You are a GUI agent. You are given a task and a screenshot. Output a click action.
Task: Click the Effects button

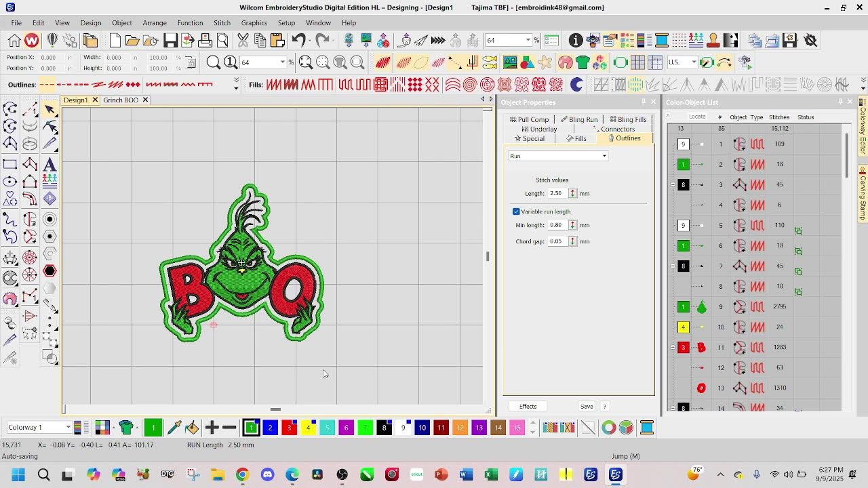point(528,407)
